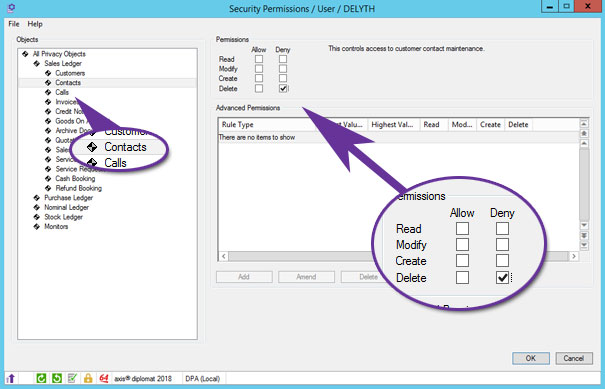Click the diamond icon beside Archive entry
The height and width of the screenshot is (389, 605).
[x=48, y=130]
